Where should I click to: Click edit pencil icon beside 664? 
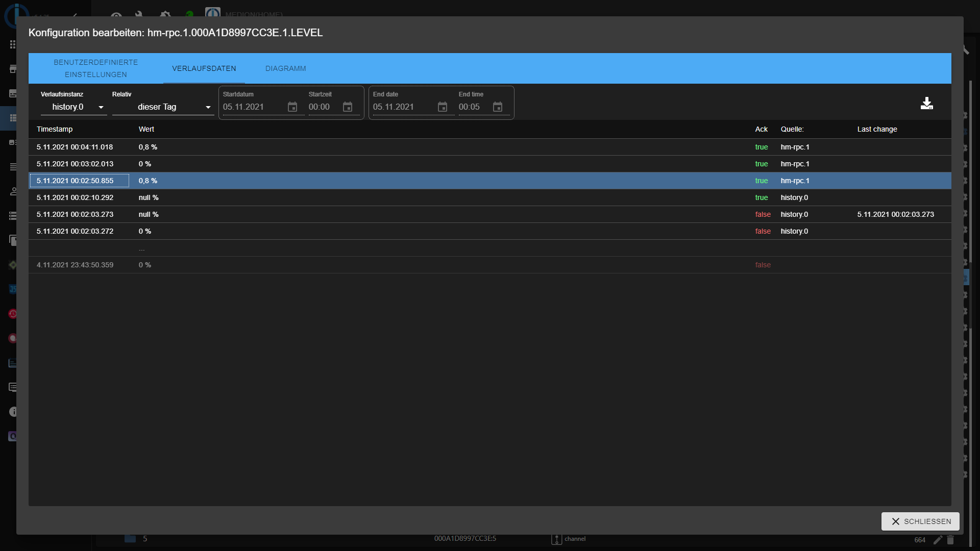tap(938, 540)
